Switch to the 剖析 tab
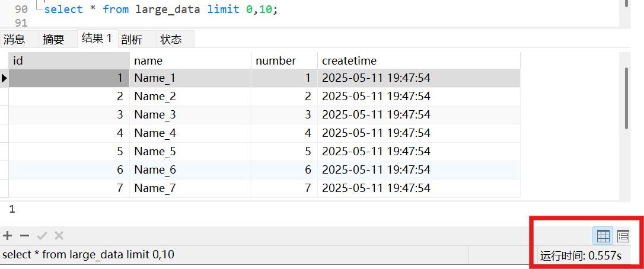The height and width of the screenshot is (269, 644). pos(132,40)
